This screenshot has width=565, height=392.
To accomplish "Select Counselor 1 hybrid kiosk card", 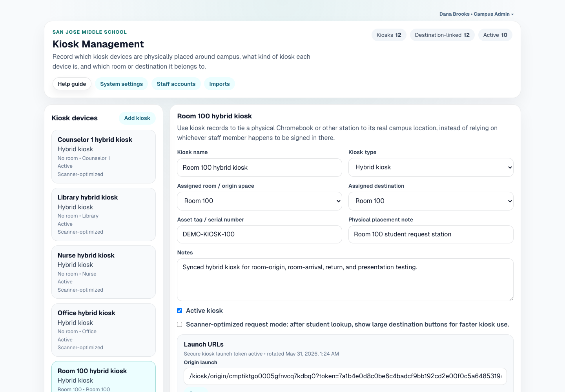I will 104,157.
